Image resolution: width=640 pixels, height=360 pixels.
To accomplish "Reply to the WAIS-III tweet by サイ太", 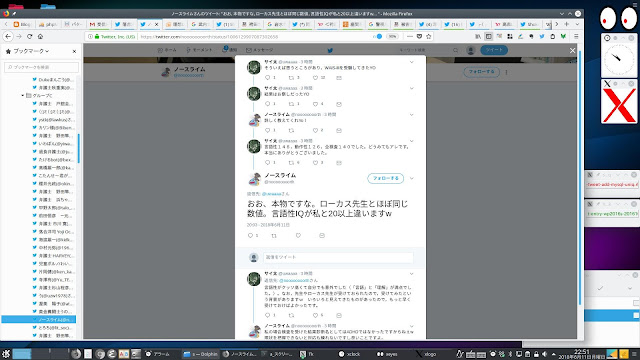I will coord(268,78).
